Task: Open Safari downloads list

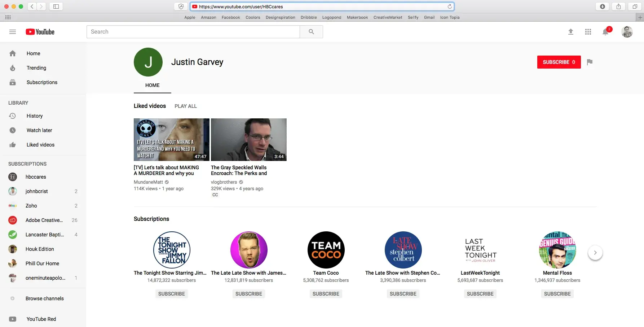Action: click(602, 6)
